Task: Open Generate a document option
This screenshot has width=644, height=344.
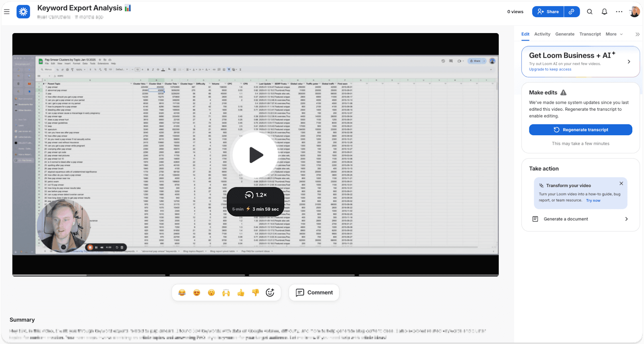Action: [580, 219]
